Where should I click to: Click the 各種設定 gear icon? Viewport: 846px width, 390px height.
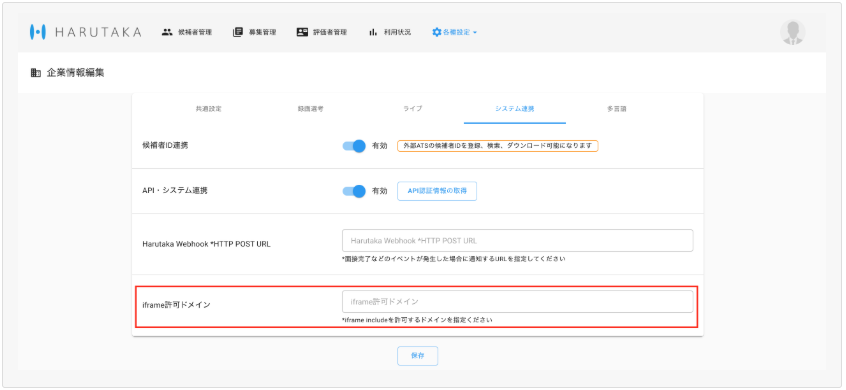[436, 32]
